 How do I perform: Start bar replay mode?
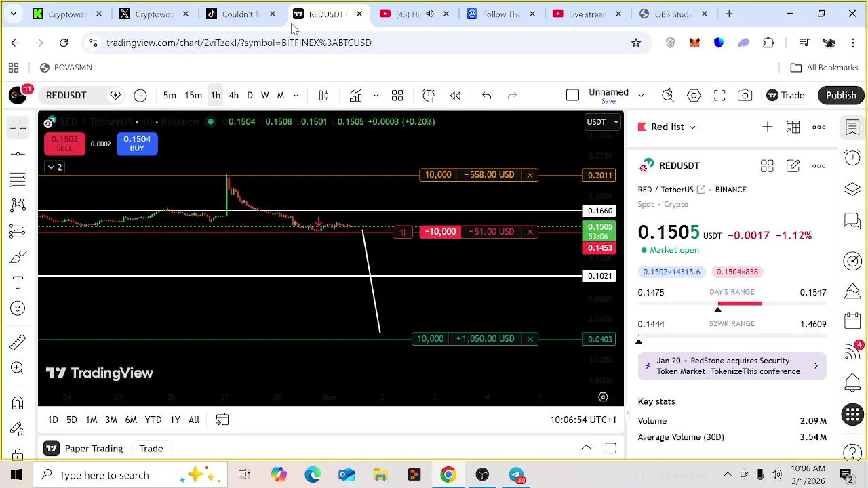tap(456, 96)
